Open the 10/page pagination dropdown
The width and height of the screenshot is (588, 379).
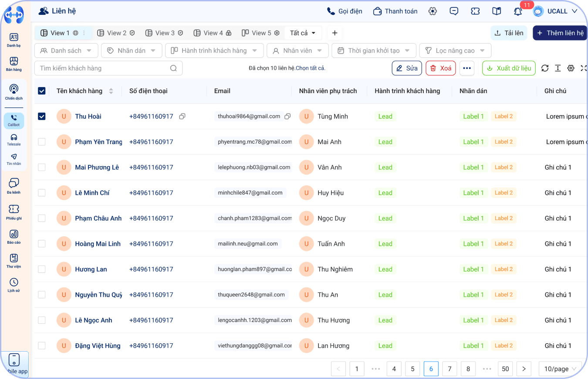[560, 369]
